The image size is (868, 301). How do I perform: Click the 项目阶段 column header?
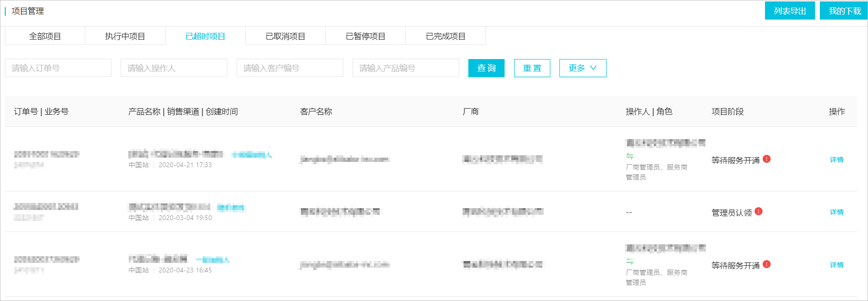pos(728,111)
